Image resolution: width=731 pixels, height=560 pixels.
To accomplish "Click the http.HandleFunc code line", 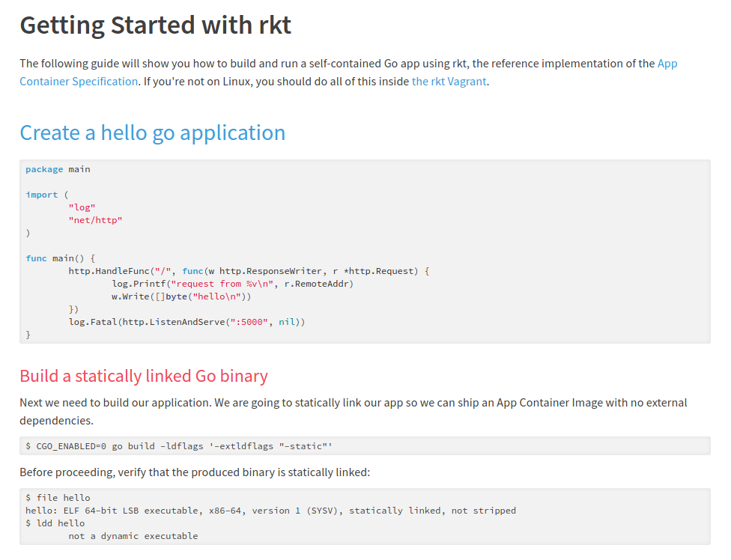I will [x=249, y=271].
